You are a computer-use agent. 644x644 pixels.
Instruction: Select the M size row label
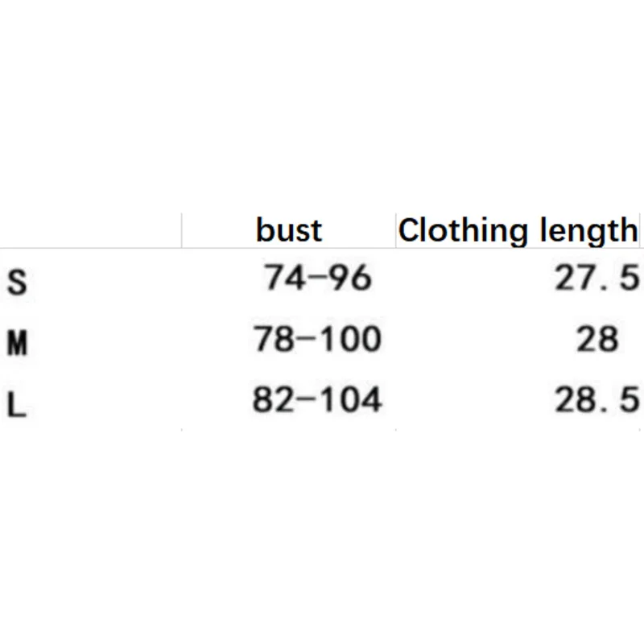click(17, 344)
